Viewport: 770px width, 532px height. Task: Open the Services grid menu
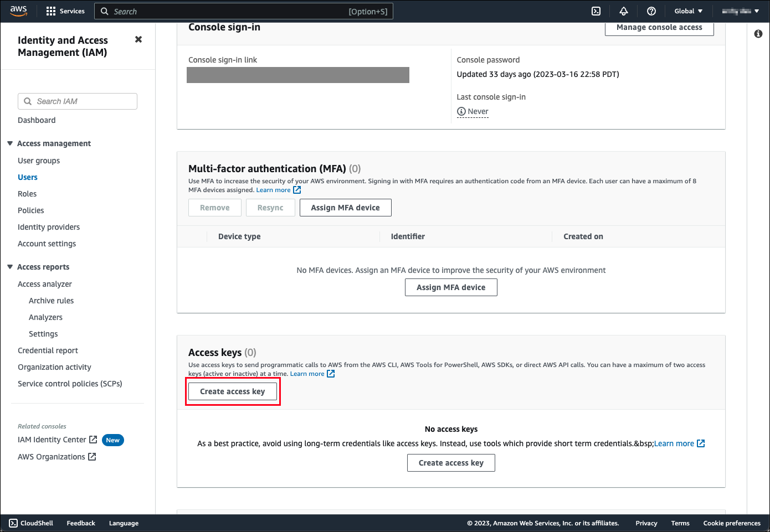(x=51, y=11)
